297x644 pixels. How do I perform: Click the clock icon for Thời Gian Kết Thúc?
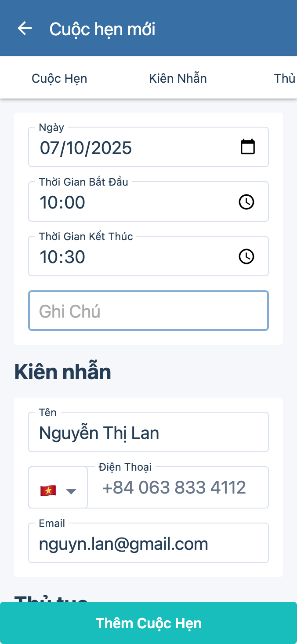click(246, 256)
